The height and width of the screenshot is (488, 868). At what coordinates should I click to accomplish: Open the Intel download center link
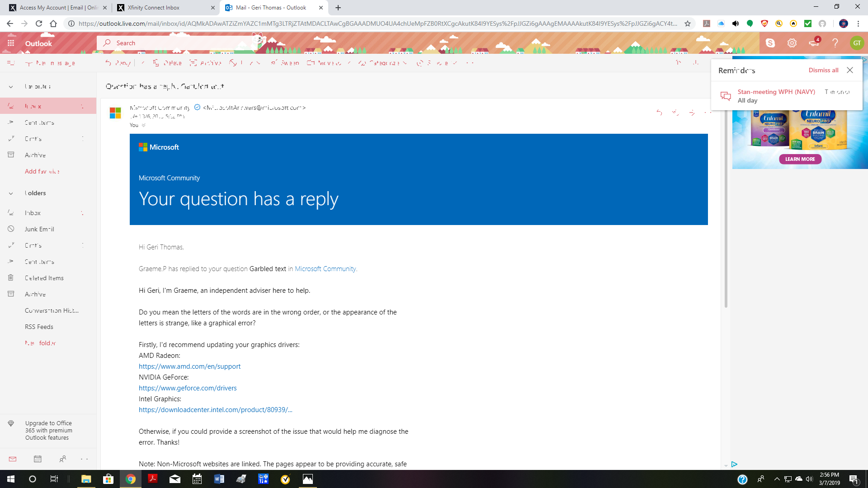(216, 410)
